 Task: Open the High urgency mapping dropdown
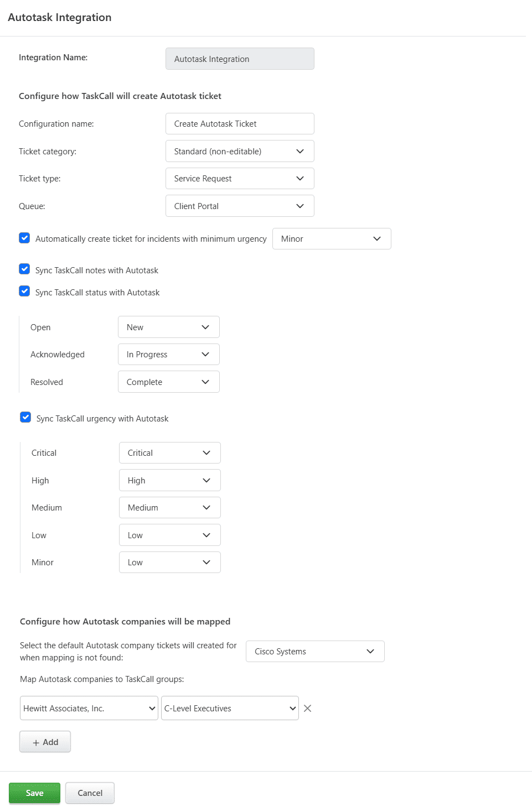[170, 480]
